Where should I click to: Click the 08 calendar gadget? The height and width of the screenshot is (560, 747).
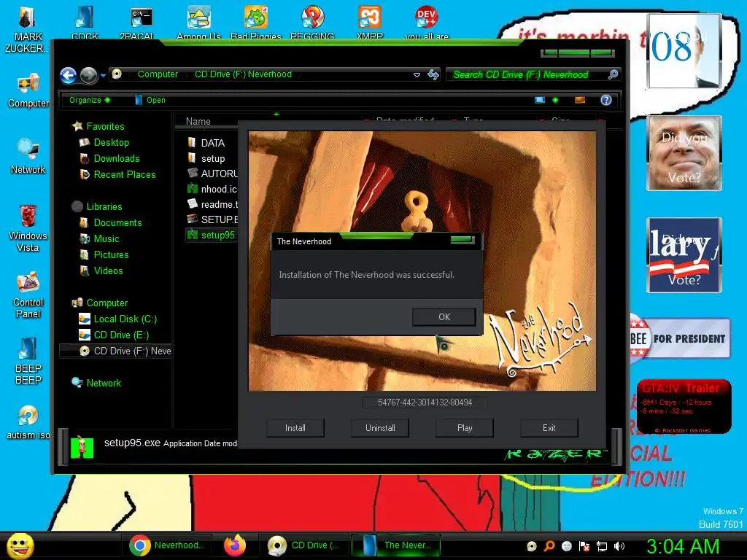pyautogui.click(x=684, y=51)
